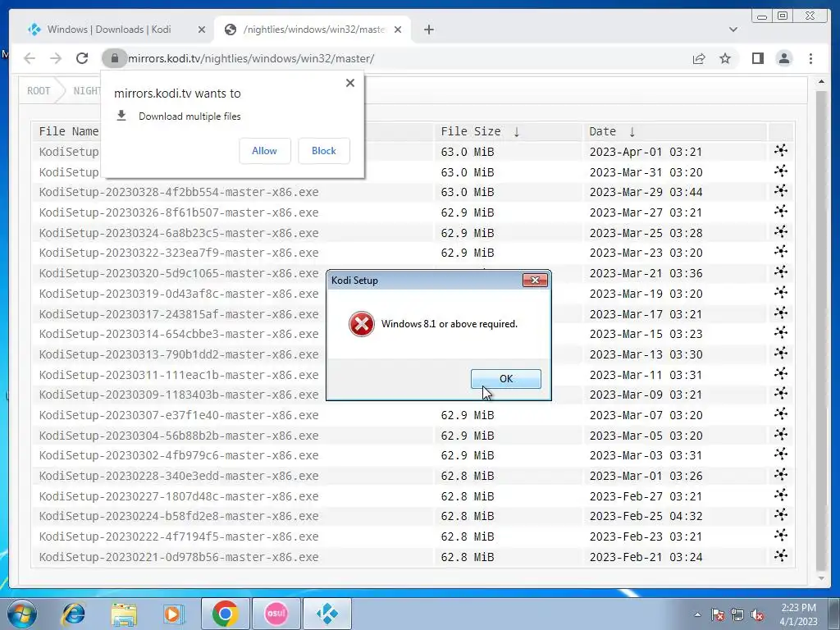Open KodiSetup-20230228-340e3edd-master-x86.exe link
This screenshot has height=630, width=840.
coord(179,476)
